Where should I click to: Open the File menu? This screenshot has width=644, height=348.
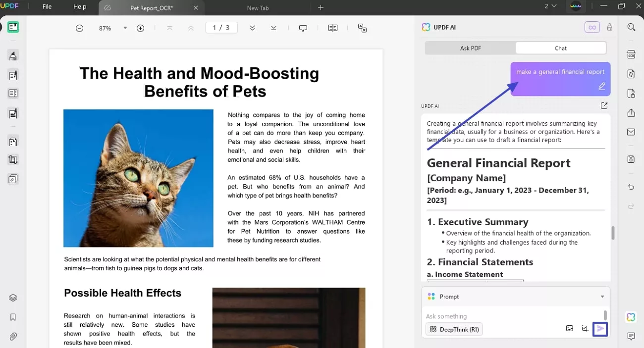[47, 7]
